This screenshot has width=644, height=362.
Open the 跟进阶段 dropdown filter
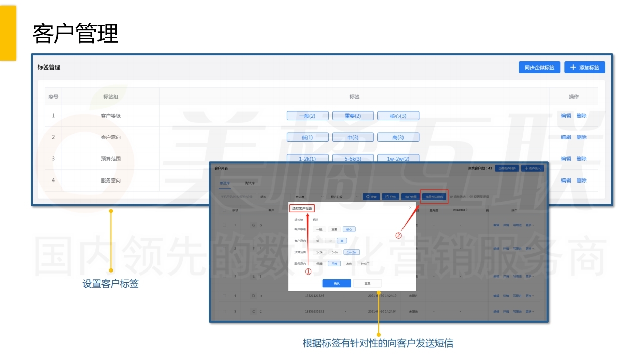pos(344,197)
